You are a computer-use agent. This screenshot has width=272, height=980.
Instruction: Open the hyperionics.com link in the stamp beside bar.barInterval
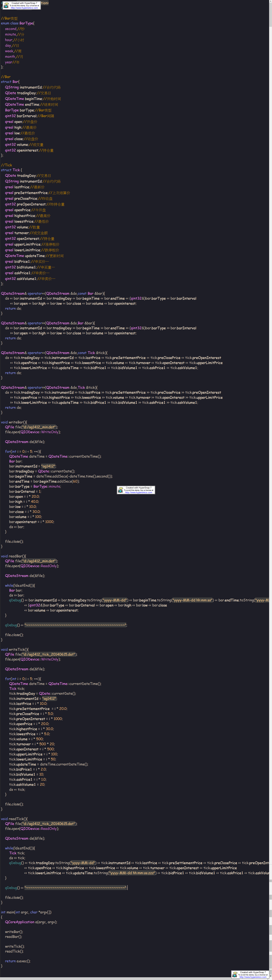139,492
